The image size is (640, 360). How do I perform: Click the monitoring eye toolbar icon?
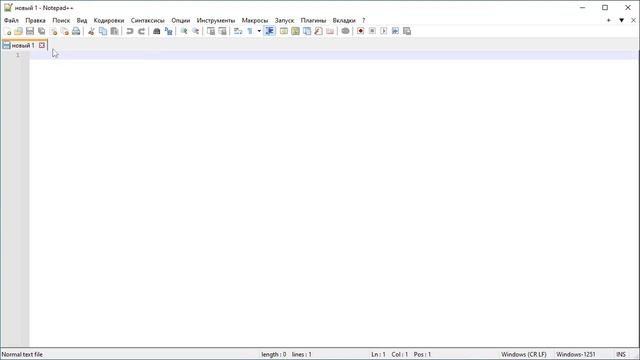coord(345,31)
